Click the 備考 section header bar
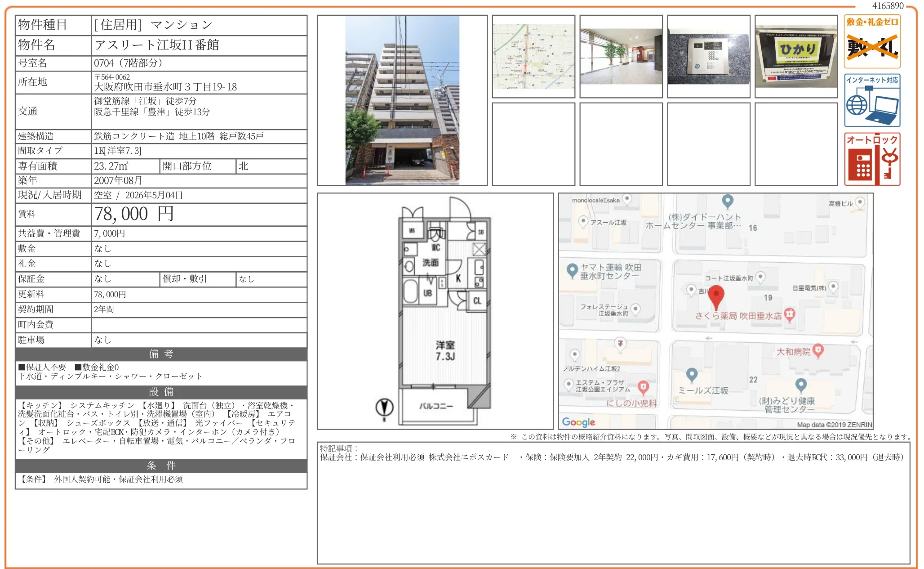Screen dimensions: 924x569 coord(161,354)
